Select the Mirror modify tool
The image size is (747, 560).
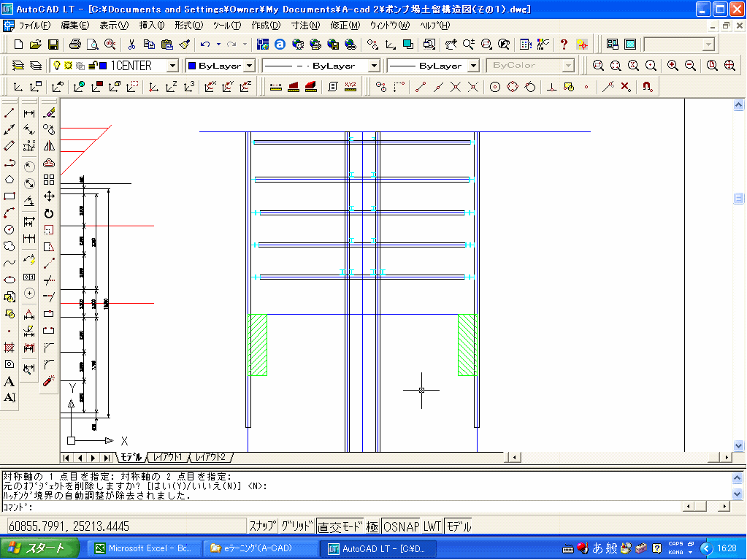click(x=49, y=146)
